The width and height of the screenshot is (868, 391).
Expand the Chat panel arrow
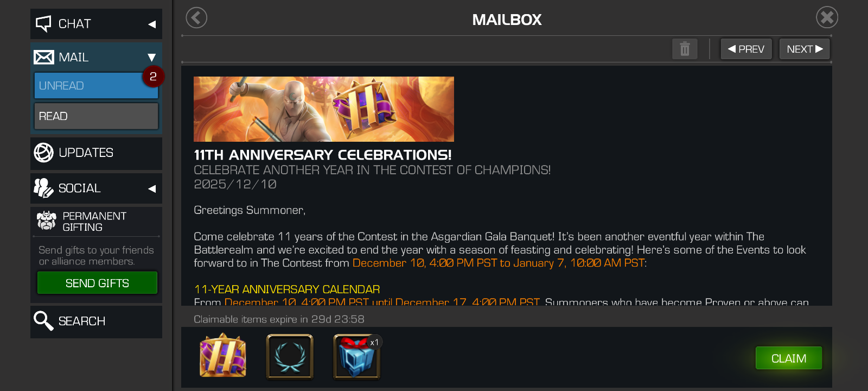[x=152, y=24]
